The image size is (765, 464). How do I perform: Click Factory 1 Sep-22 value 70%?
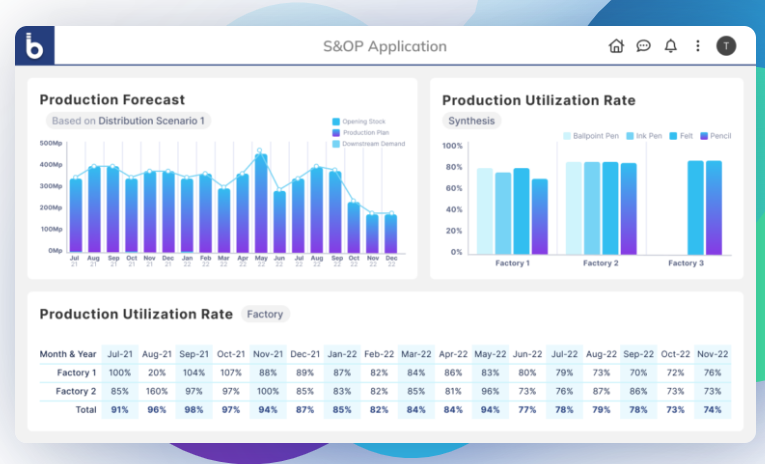click(638, 373)
